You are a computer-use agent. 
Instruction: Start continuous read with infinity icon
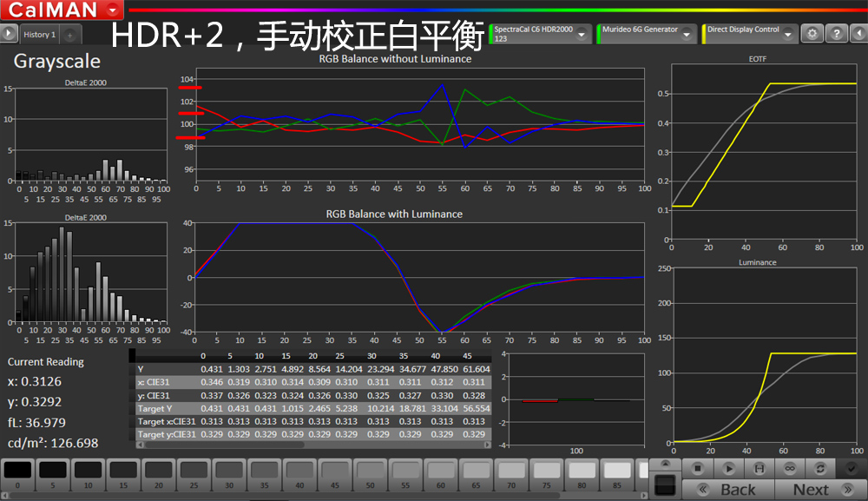pos(790,468)
